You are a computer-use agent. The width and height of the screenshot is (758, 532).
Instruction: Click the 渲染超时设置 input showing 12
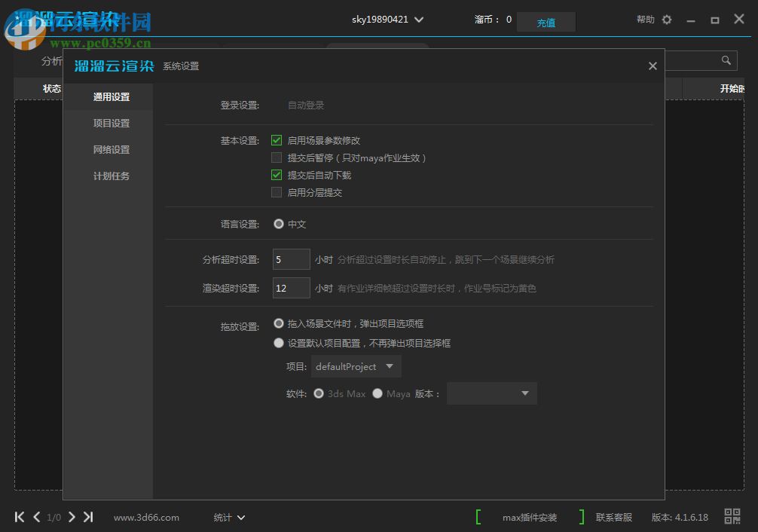[x=291, y=288]
